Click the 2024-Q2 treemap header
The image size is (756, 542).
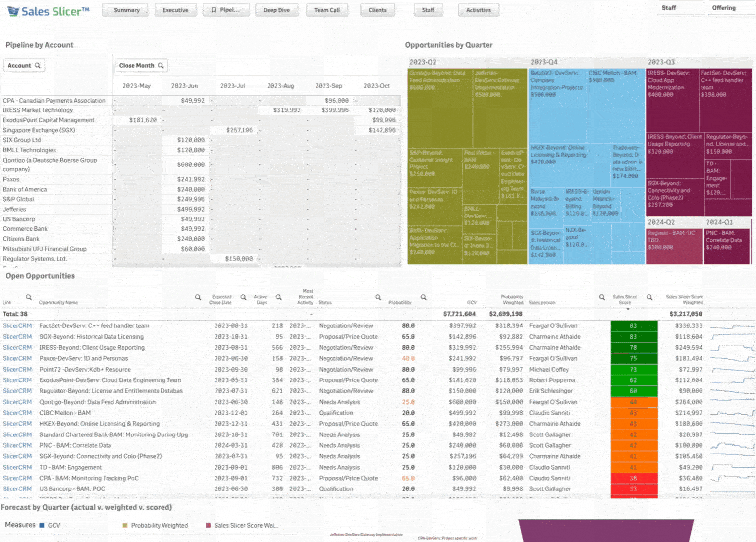[674, 222]
